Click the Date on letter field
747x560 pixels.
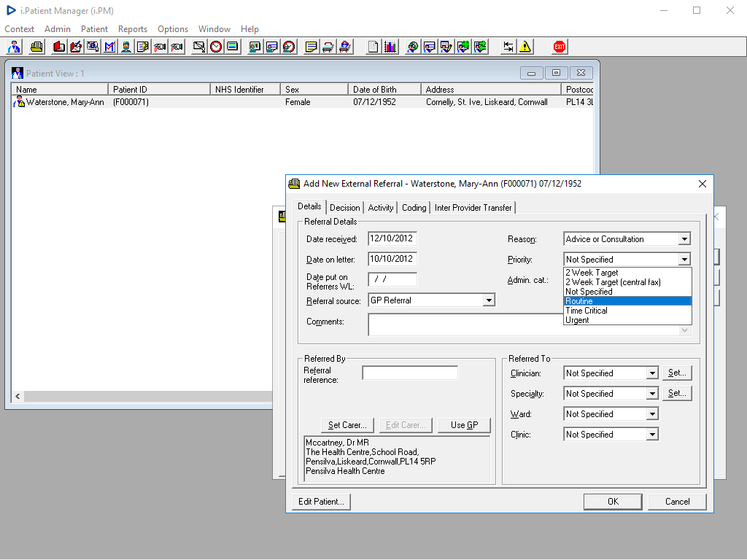pos(392,259)
